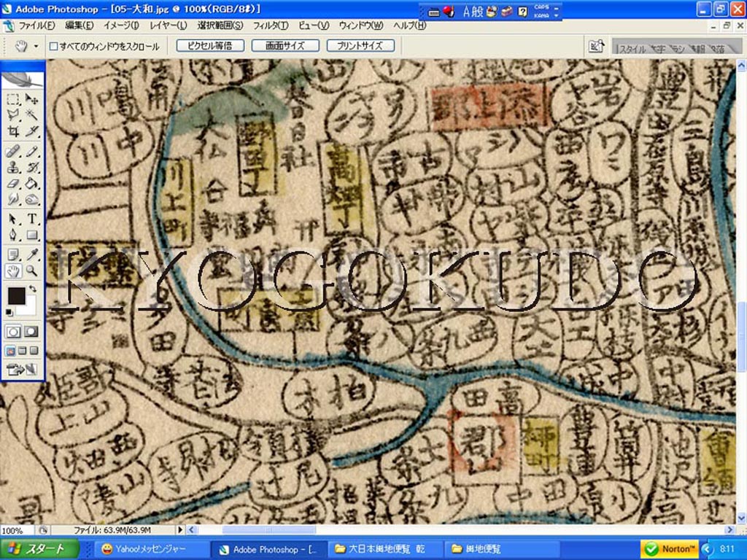Image resolution: width=747 pixels, height=560 pixels.
Task: Open status bar info arrow menu
Action: [180, 529]
